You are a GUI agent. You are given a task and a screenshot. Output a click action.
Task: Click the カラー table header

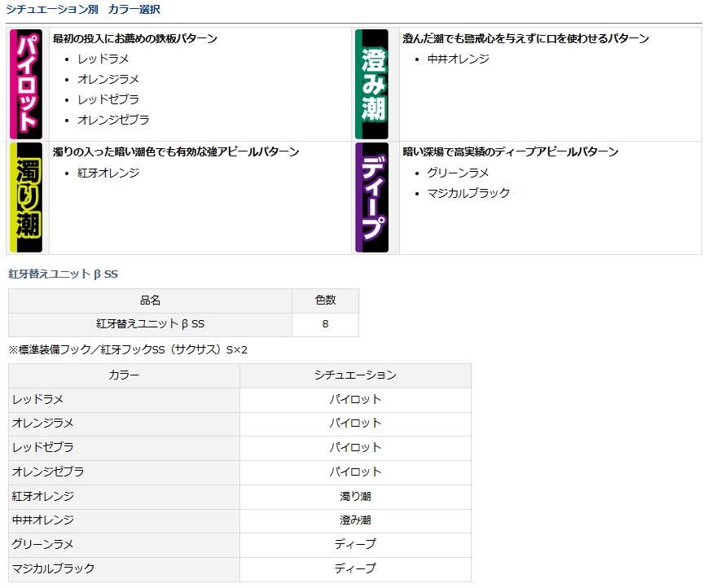124,375
